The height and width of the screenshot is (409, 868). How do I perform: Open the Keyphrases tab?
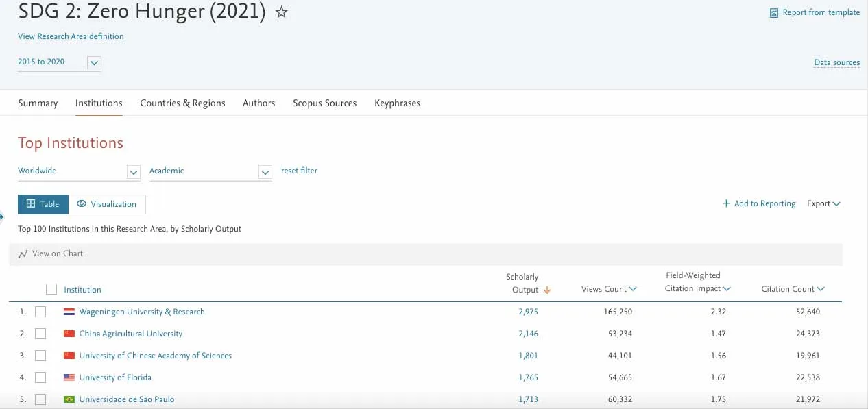point(397,103)
